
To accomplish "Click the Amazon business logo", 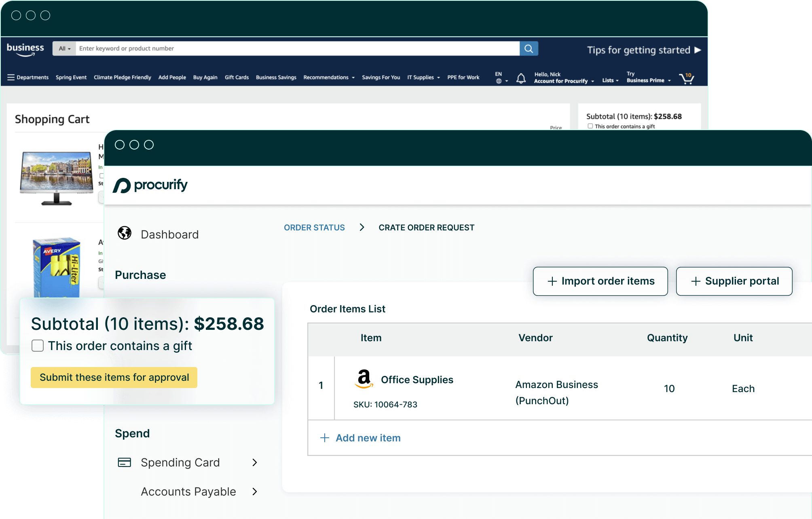I will tap(25, 49).
